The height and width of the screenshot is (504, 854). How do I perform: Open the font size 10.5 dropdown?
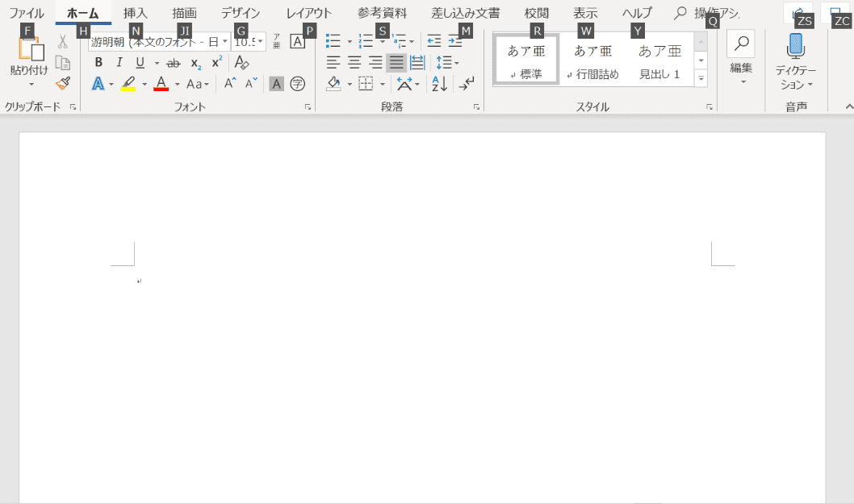pos(261,41)
